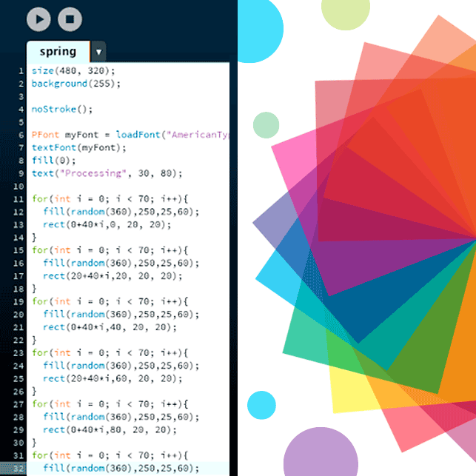Click fill(random(360),250,25,60) on line 12
This screenshot has height=476, width=476.
(121, 212)
